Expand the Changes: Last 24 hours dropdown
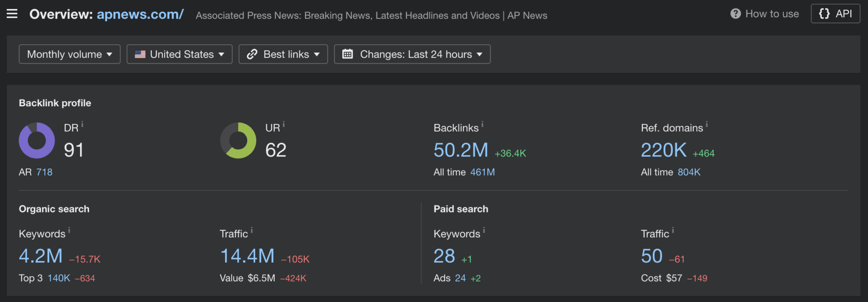Viewport: 868px width, 302px height. click(x=412, y=54)
